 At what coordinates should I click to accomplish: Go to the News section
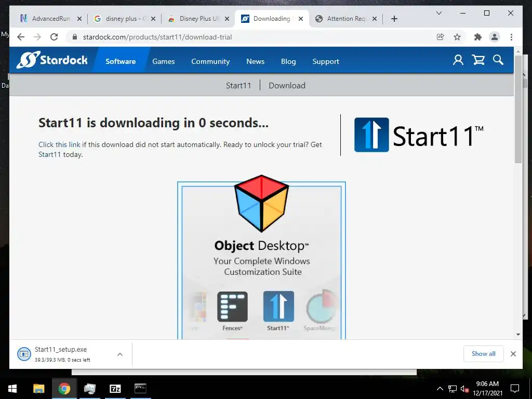[256, 61]
